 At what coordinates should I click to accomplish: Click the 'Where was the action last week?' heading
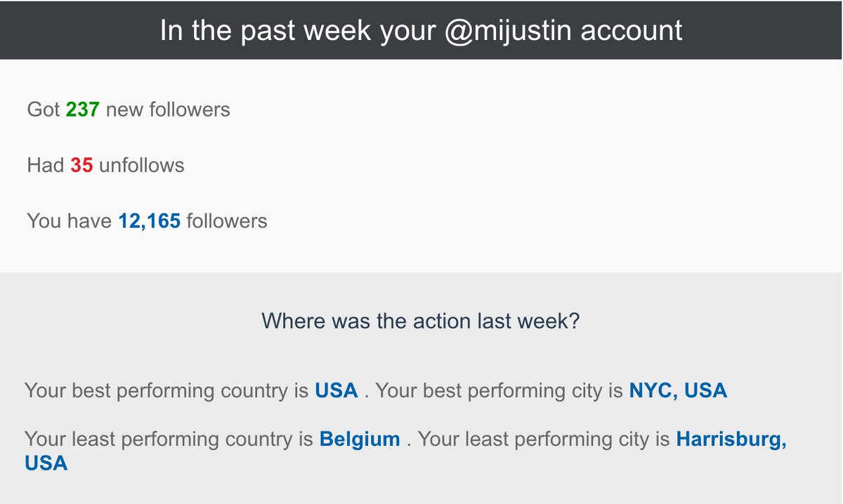pyautogui.click(x=420, y=321)
